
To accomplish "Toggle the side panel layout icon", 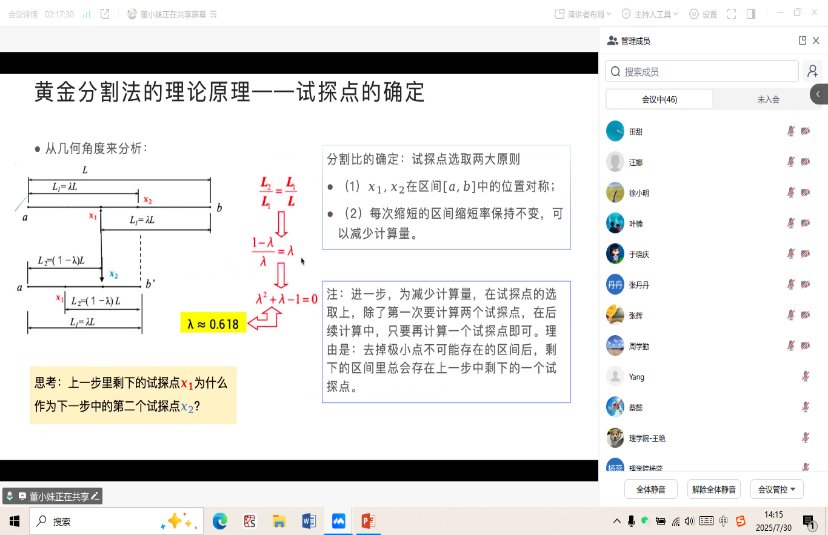I will click(751, 14).
